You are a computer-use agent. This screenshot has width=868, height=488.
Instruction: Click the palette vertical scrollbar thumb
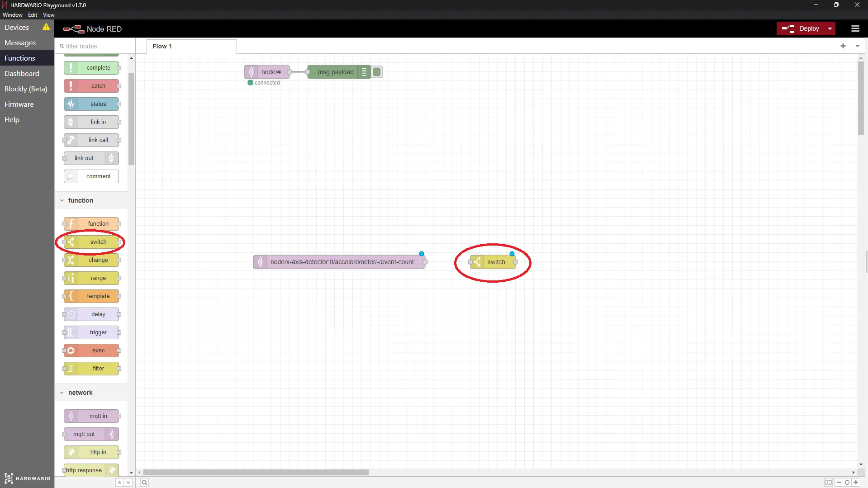(131, 119)
